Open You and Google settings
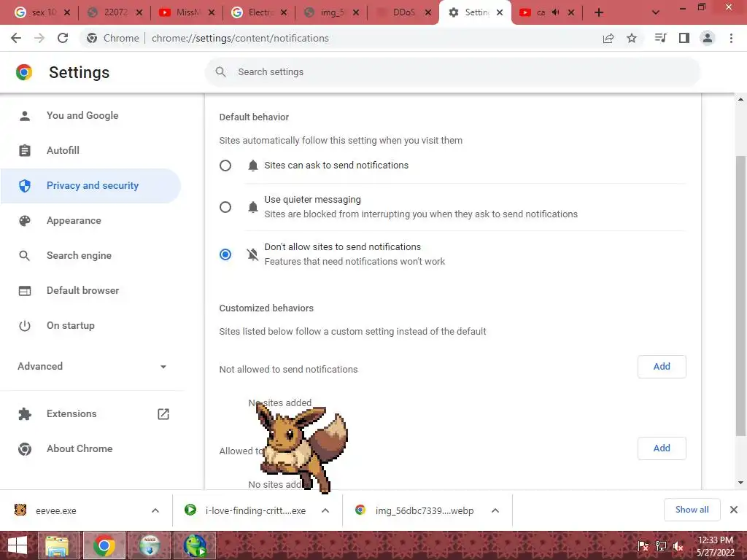747x560 pixels. (90, 116)
